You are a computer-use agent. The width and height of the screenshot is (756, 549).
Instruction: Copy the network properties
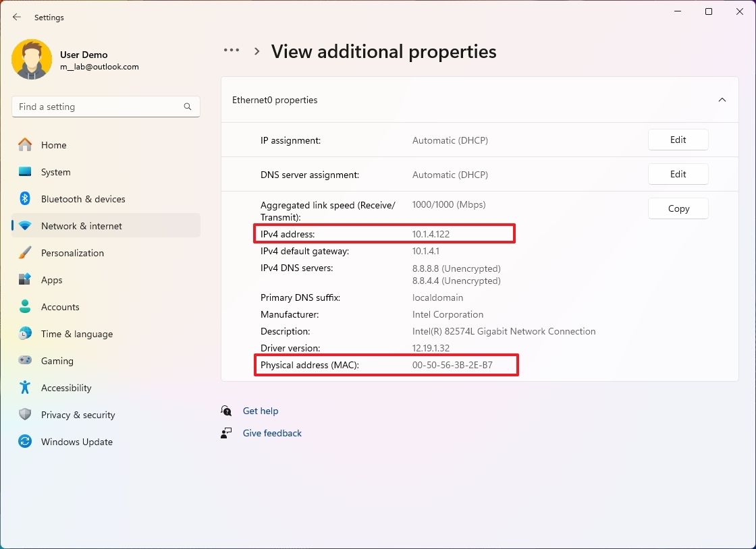pyautogui.click(x=678, y=208)
